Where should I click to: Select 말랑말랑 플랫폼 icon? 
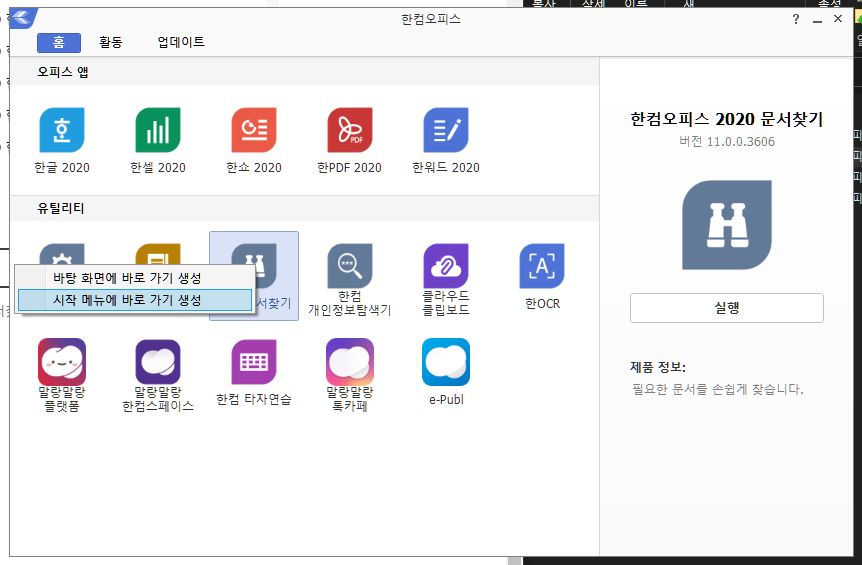(62, 362)
